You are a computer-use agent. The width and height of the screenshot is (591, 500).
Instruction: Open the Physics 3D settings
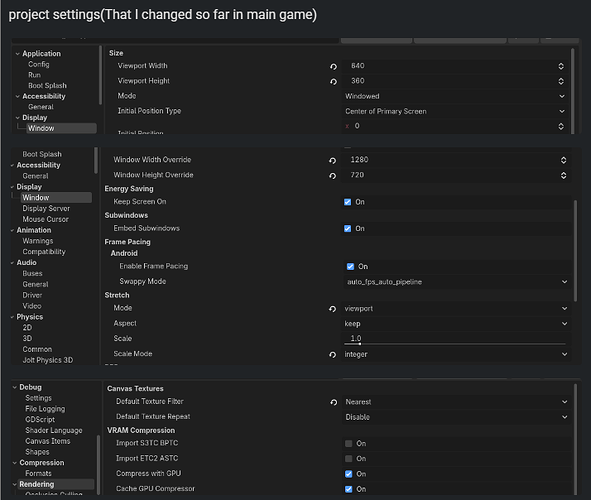(x=27, y=338)
